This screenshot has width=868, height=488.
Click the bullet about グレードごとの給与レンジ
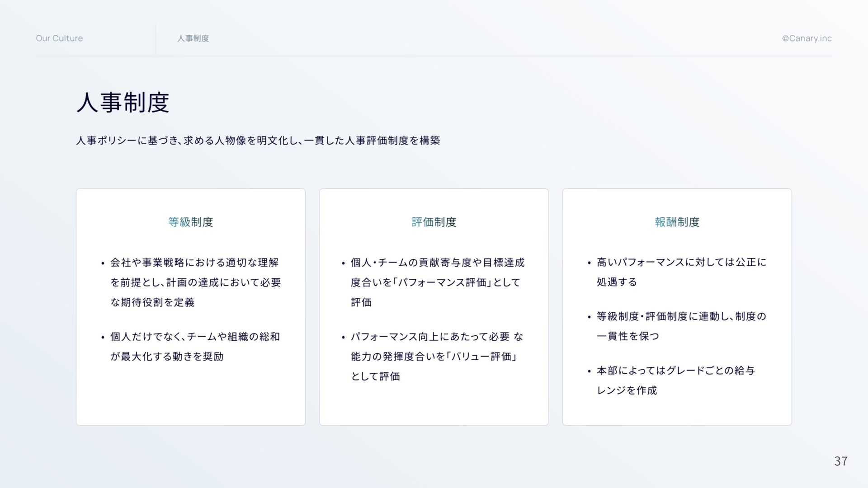coord(675,371)
